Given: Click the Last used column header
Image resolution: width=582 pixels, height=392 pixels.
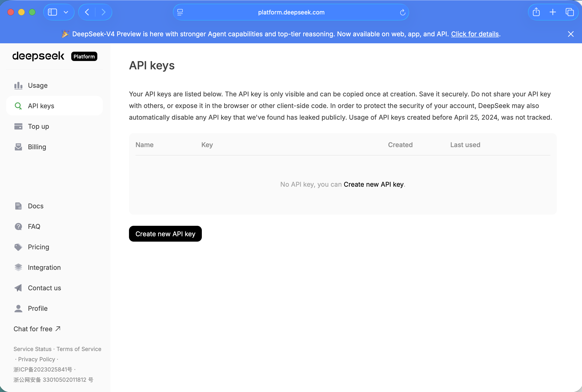Looking at the screenshot, I should click(x=465, y=145).
